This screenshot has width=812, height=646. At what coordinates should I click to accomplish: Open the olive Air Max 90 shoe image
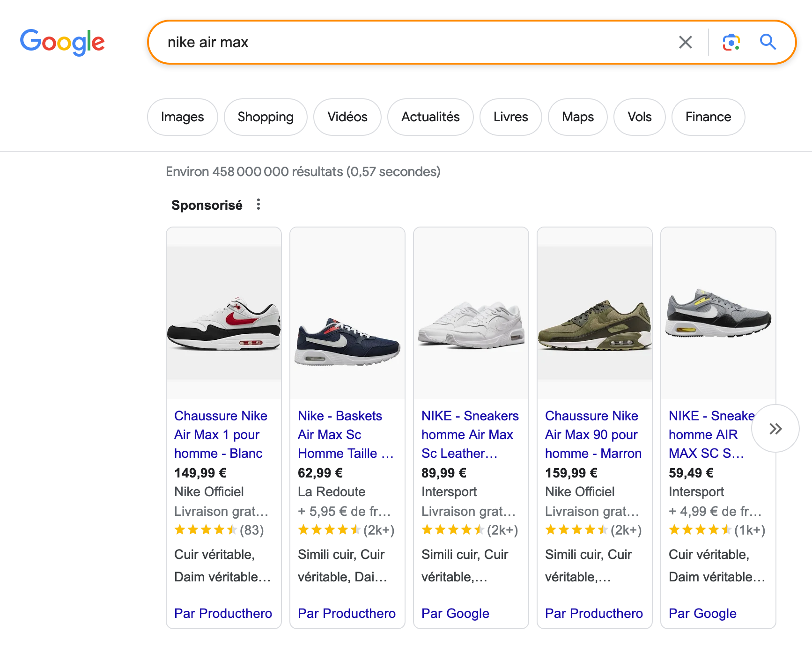[595, 313]
